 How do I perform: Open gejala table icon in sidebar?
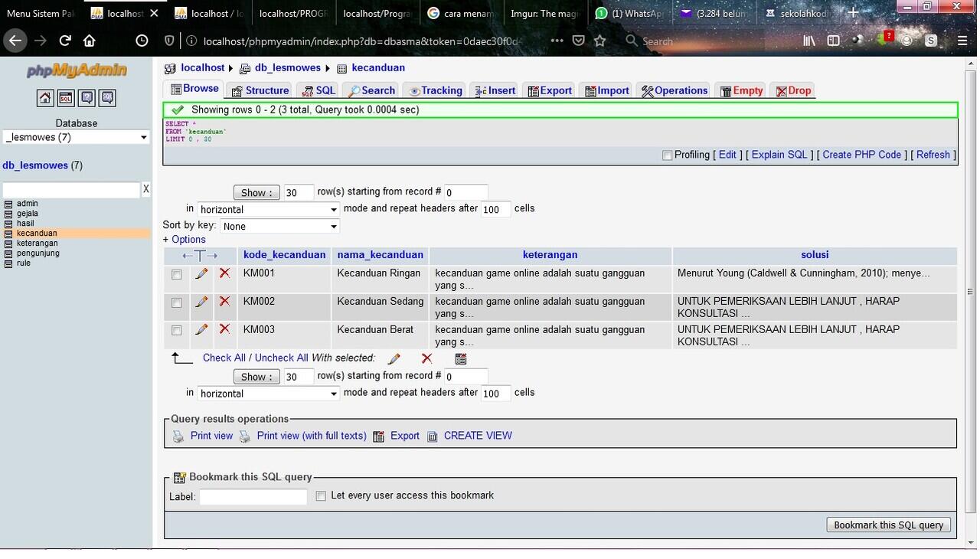(x=8, y=214)
